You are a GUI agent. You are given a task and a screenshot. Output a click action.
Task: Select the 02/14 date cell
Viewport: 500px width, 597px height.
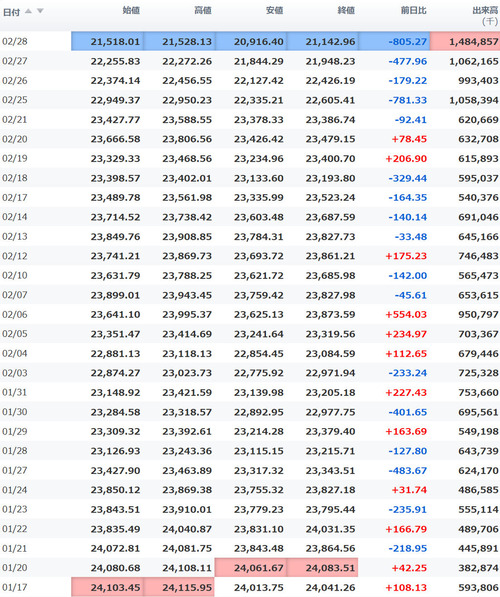(15, 217)
